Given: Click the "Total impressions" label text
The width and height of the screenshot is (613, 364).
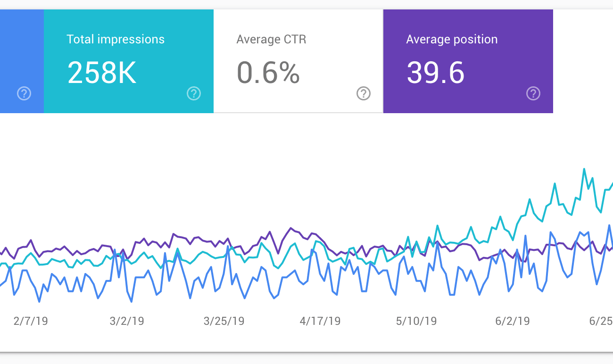Looking at the screenshot, I should tap(116, 39).
